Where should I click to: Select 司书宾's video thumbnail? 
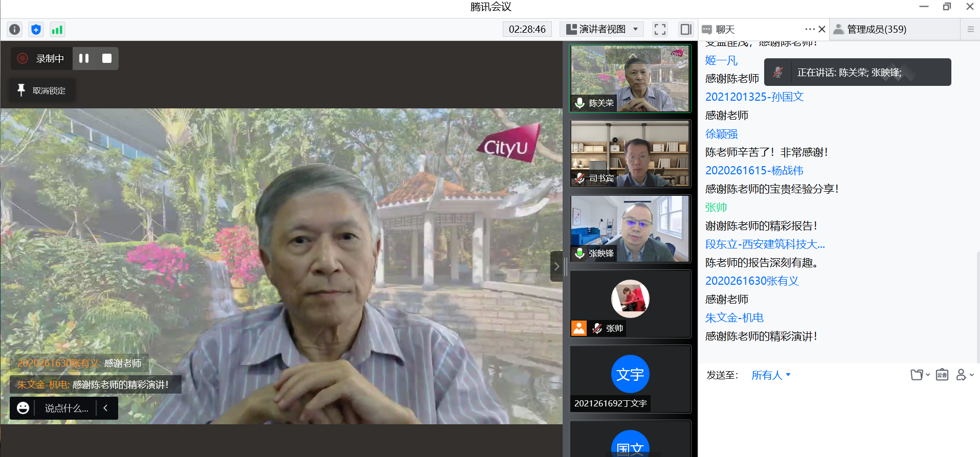(x=630, y=154)
